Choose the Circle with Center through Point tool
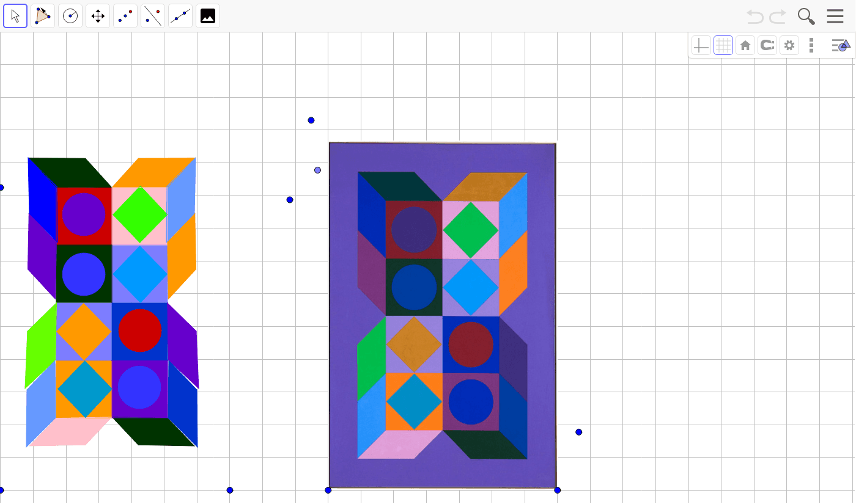The width and height of the screenshot is (856, 504). pyautogui.click(x=70, y=16)
